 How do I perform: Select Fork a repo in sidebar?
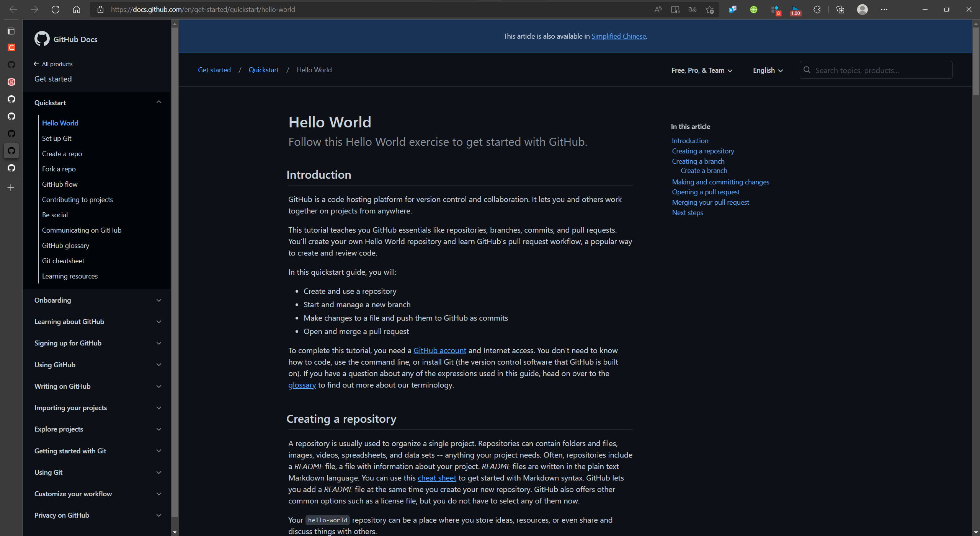coord(59,169)
